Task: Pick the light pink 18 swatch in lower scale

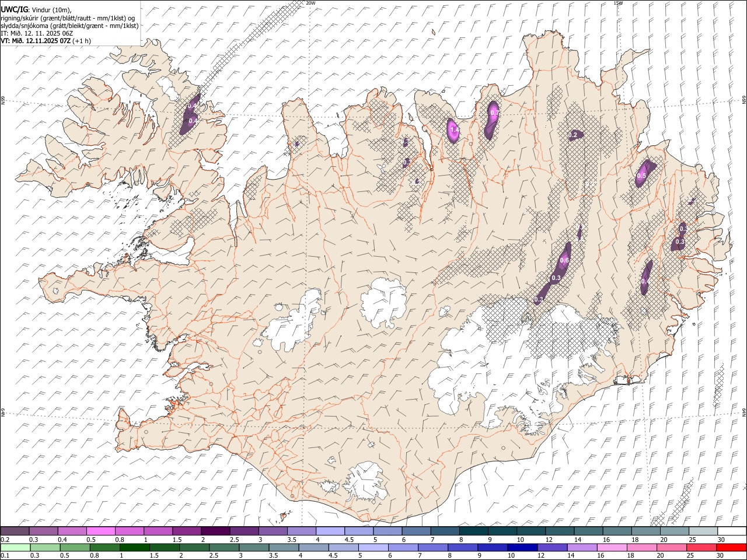Action: coord(641,547)
